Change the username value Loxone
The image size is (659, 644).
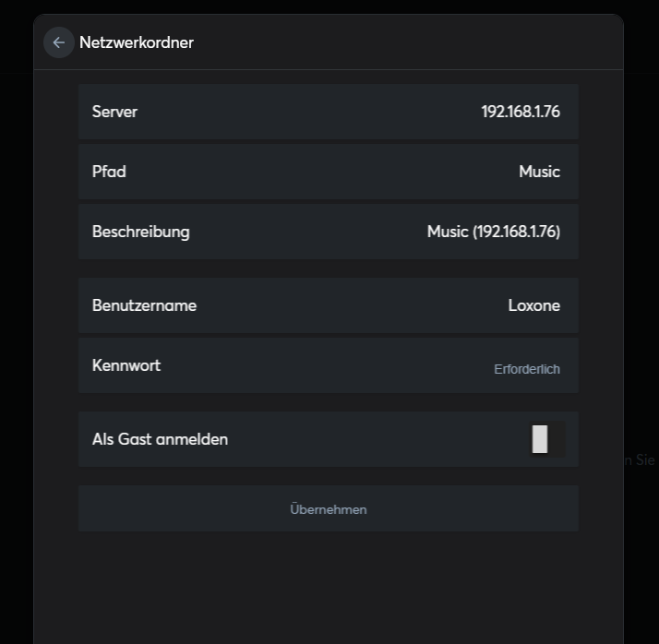(533, 305)
